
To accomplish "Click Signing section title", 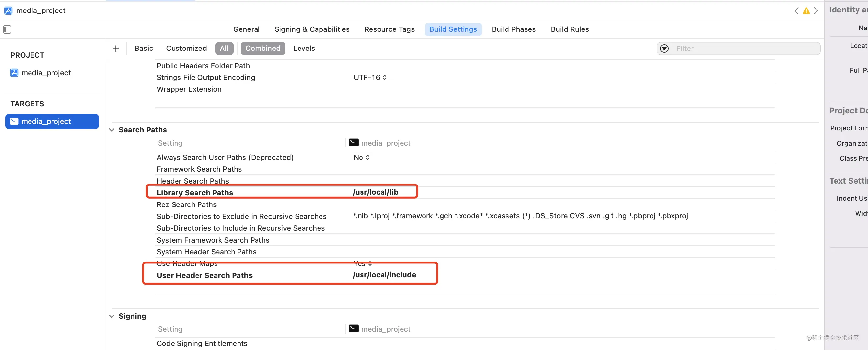I will pos(133,316).
